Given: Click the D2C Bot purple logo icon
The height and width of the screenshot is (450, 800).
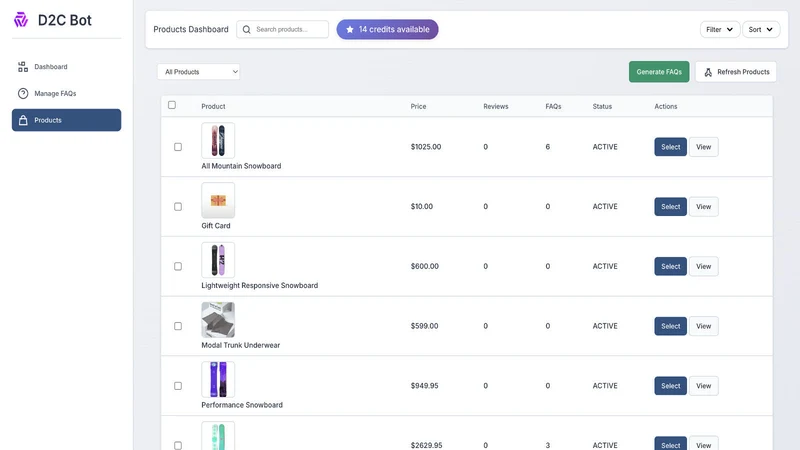Looking at the screenshot, I should [21, 20].
